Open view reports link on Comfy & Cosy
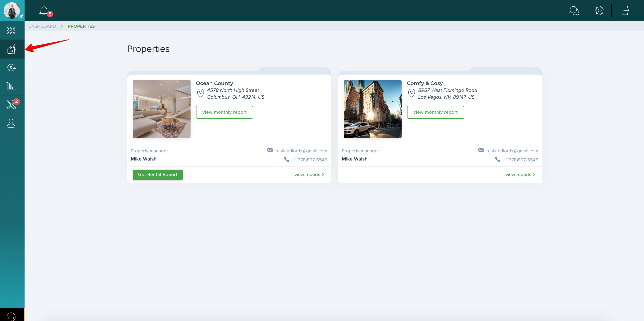This screenshot has width=644, height=321. coord(520,175)
